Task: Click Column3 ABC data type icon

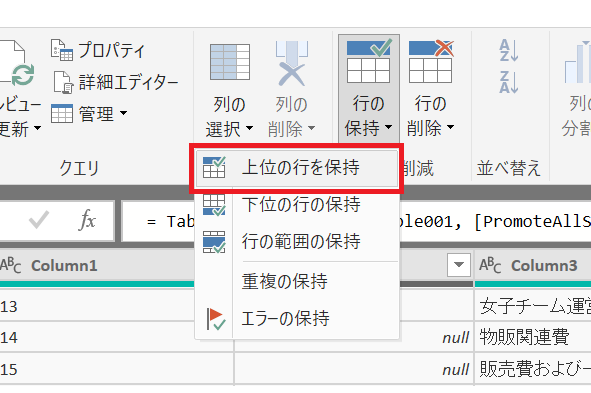Action: [x=490, y=266]
